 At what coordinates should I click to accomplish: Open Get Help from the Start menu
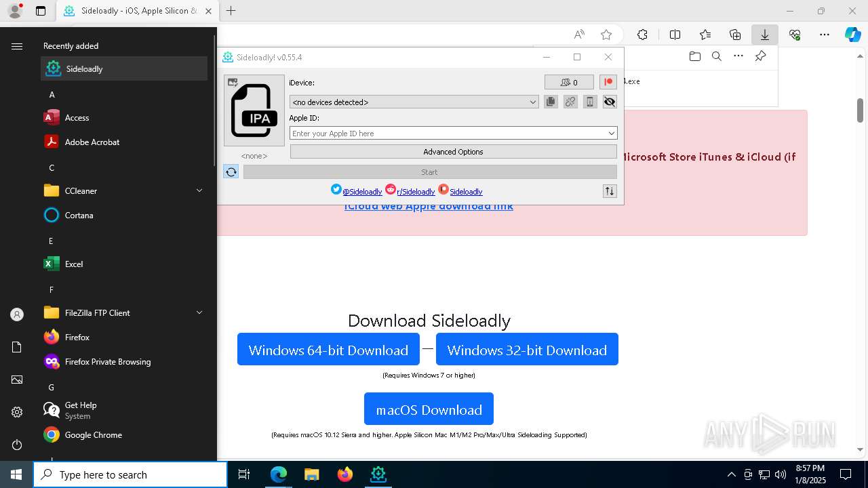(124, 410)
